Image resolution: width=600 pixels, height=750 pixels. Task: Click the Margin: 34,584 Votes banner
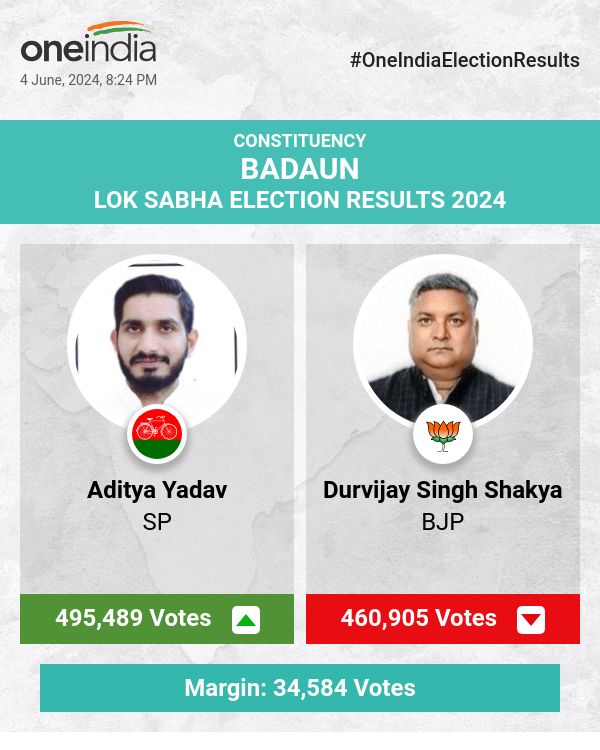(x=300, y=688)
